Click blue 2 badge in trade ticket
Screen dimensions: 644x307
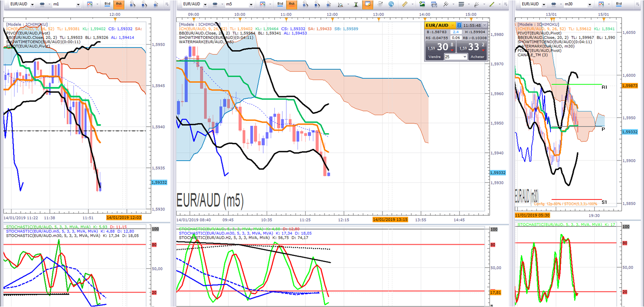click(459, 25)
